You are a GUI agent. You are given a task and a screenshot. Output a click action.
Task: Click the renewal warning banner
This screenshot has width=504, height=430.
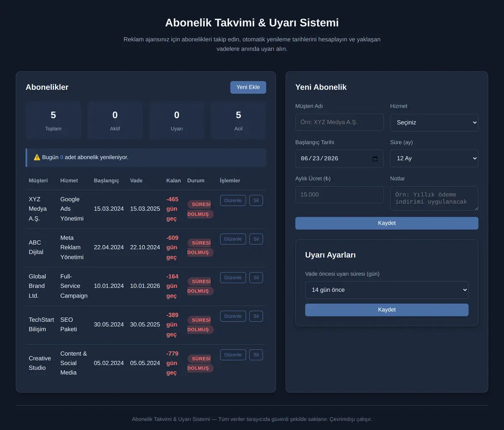click(146, 157)
